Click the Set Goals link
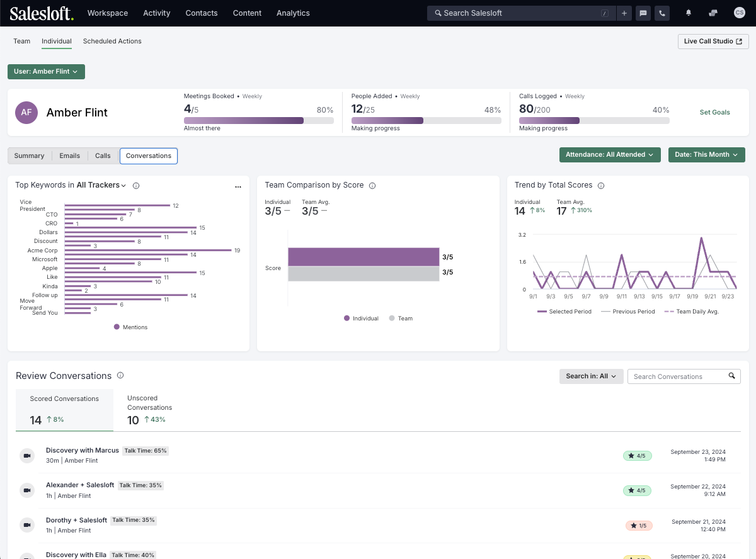The width and height of the screenshot is (756, 559). click(714, 113)
